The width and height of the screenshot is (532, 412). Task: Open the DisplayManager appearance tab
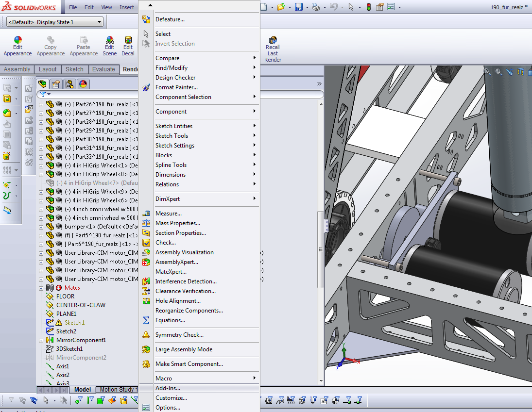82,84
